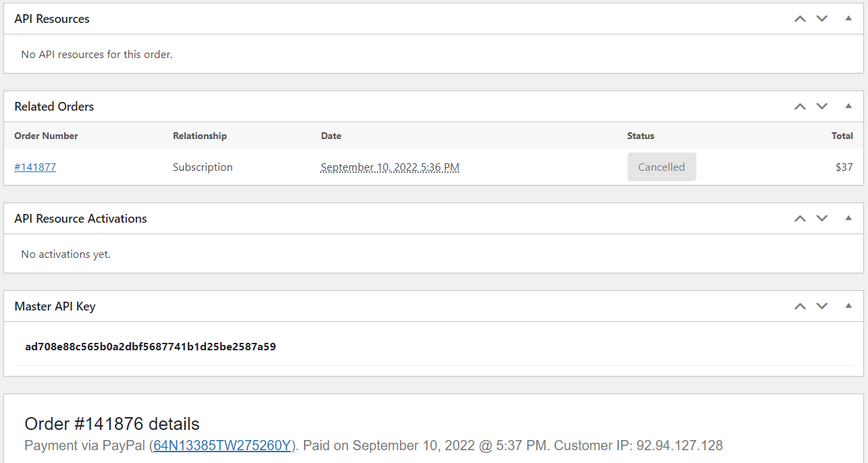
Task: Collapse the Related Orders panel
Action: tap(848, 107)
